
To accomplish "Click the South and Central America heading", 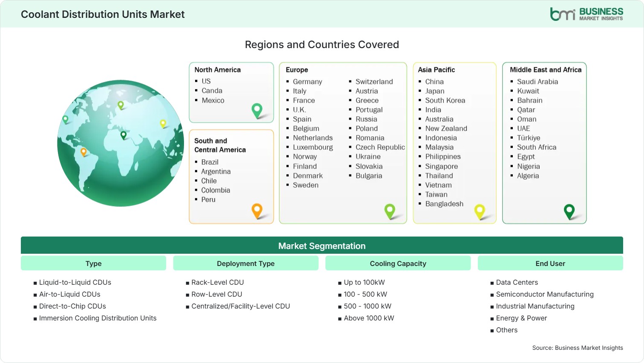I will (220, 145).
